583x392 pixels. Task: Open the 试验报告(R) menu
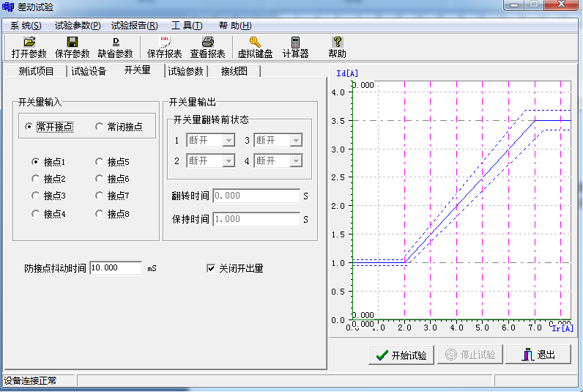134,25
